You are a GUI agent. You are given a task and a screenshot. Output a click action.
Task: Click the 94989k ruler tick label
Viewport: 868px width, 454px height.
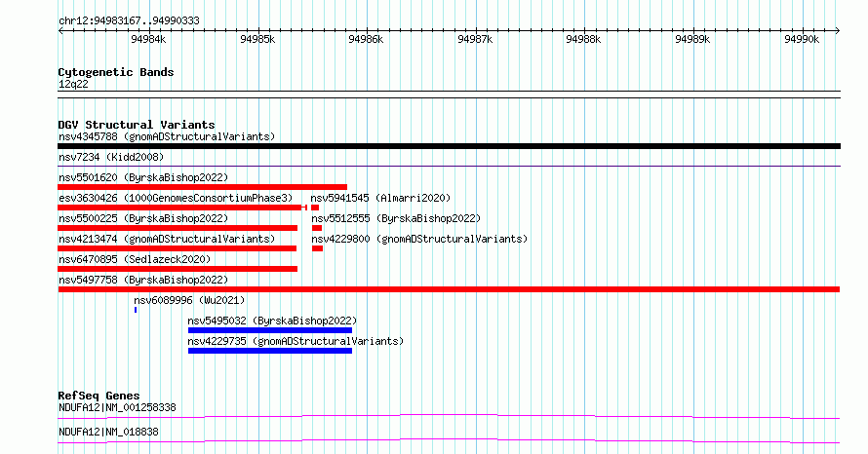click(x=692, y=39)
